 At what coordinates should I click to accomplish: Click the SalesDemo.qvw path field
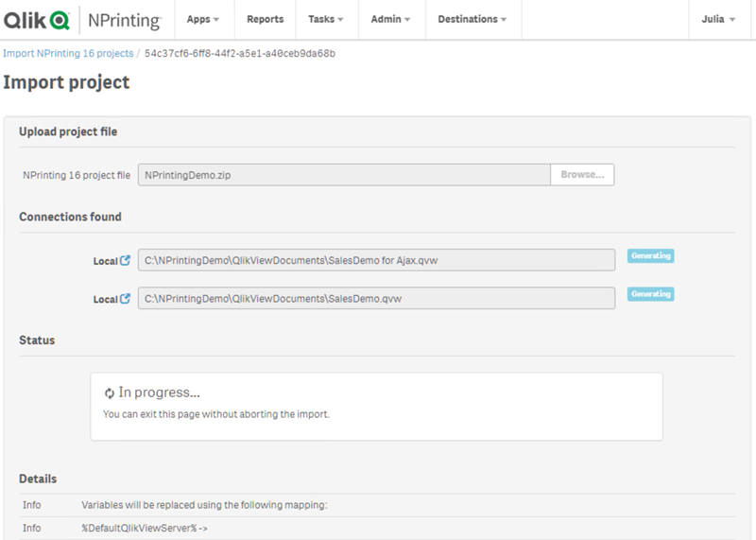point(376,298)
